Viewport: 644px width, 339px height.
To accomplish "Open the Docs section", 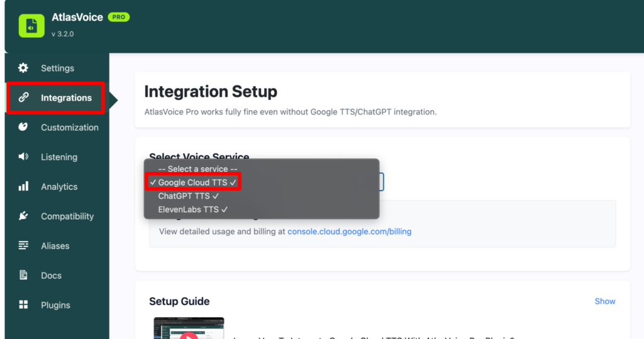I will pos(57,275).
